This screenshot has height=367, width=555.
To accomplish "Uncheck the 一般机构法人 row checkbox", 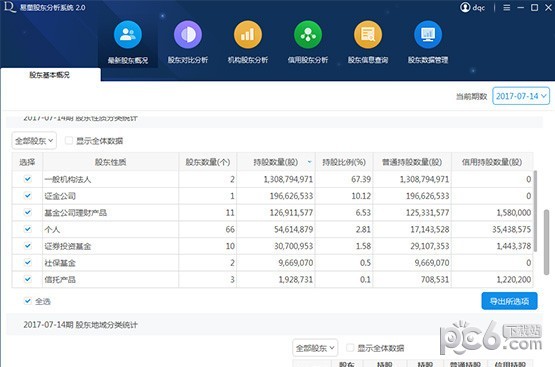I will click(28, 179).
